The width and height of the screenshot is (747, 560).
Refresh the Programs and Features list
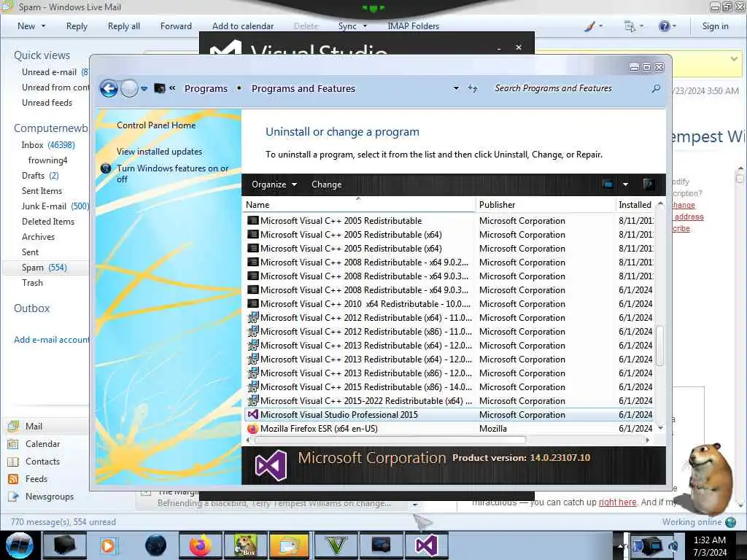(472, 88)
